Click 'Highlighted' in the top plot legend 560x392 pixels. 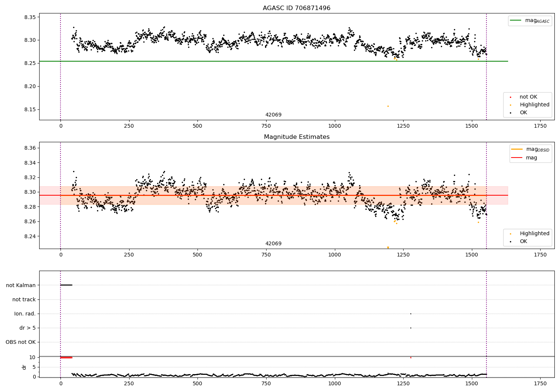(x=534, y=105)
